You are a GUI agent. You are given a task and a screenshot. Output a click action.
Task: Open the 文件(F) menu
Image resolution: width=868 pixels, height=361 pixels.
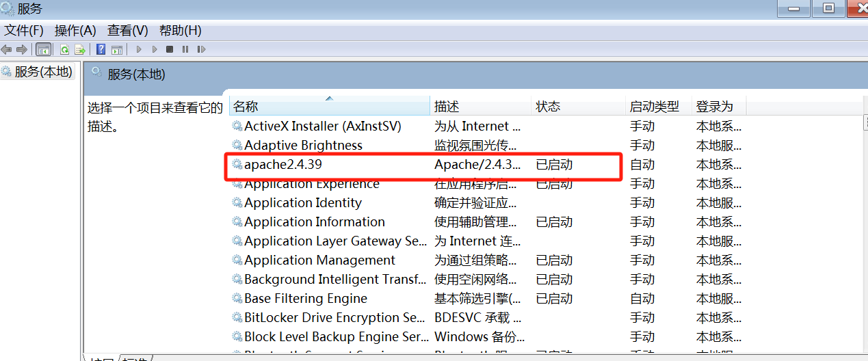point(24,30)
